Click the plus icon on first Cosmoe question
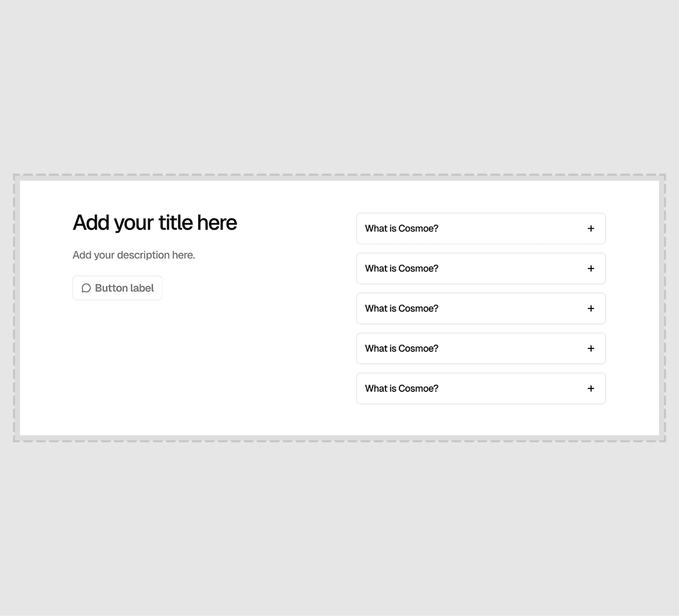This screenshot has height=616, width=679. click(x=591, y=229)
